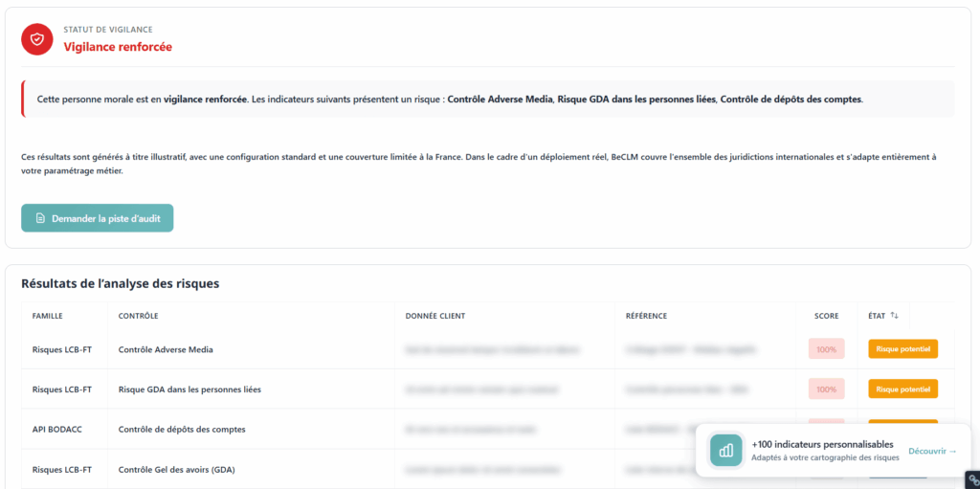Select the Contrôle Gel des avoirs (GDA) row
The height and width of the screenshot is (489, 980).
179,469
